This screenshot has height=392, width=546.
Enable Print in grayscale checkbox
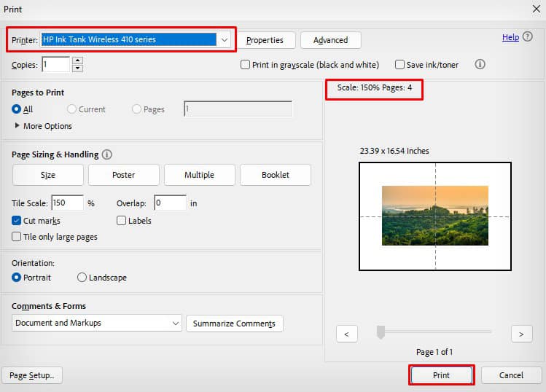tap(245, 65)
